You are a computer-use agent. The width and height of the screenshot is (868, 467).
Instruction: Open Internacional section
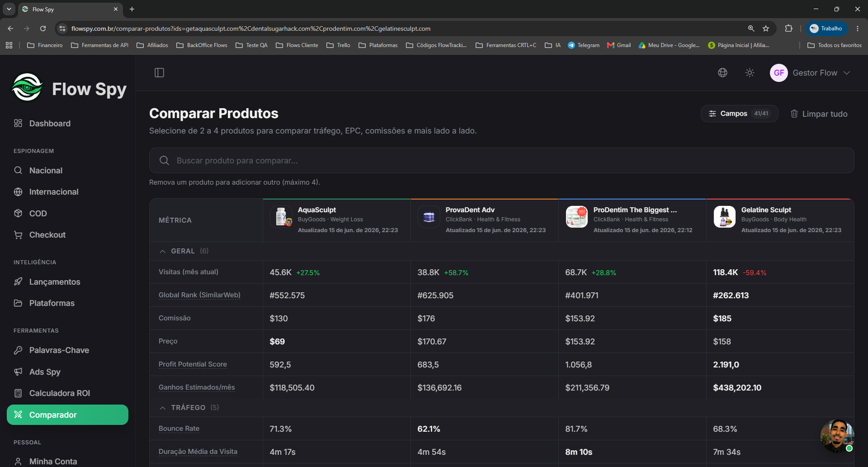[x=68, y=192]
